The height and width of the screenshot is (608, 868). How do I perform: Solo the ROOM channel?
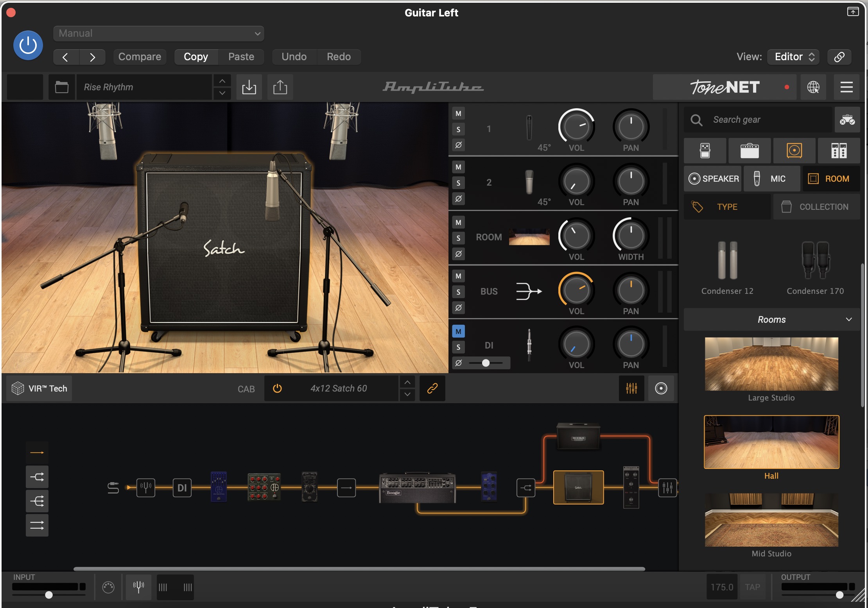click(x=458, y=238)
